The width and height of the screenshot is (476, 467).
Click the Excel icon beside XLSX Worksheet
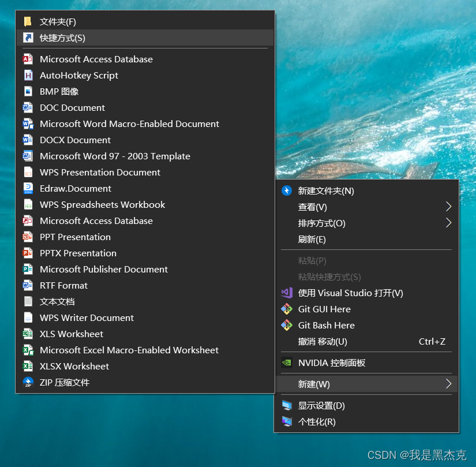click(x=28, y=366)
